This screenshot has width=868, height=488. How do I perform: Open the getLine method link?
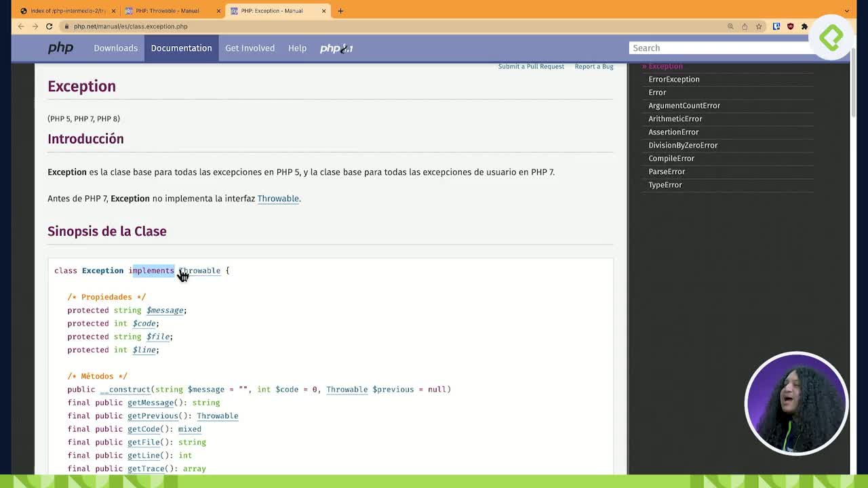144,455
